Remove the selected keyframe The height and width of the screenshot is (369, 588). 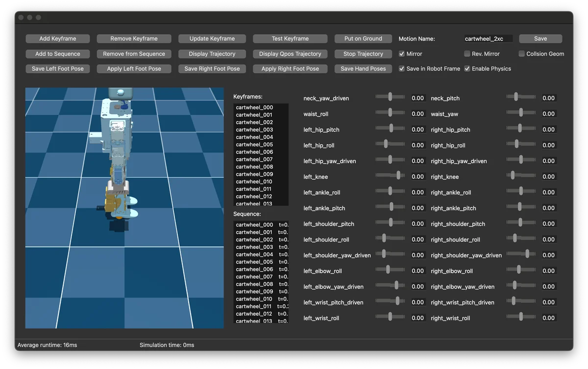tap(134, 39)
